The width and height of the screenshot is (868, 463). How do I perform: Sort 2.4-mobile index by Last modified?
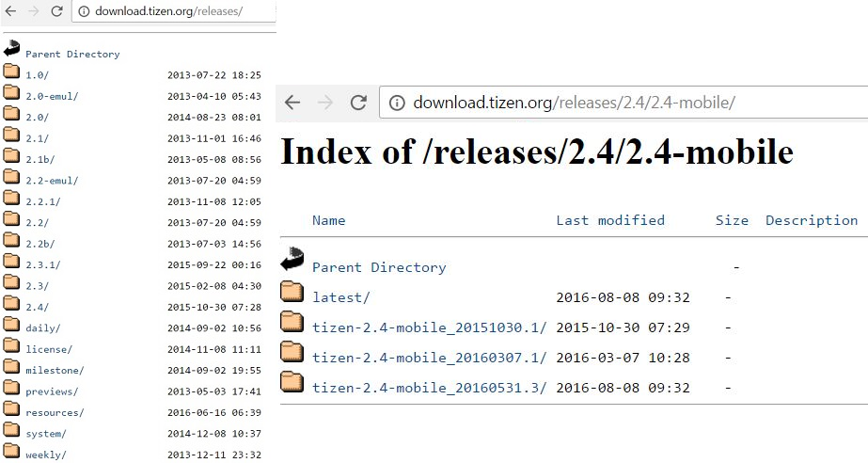tap(610, 220)
